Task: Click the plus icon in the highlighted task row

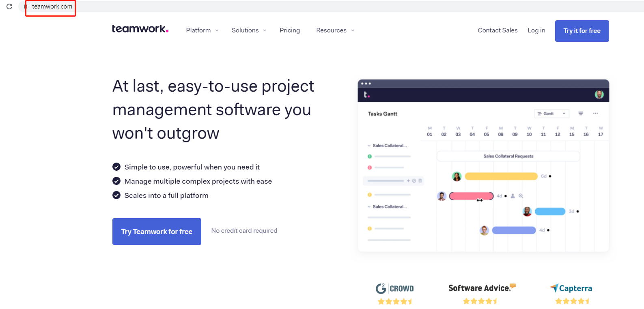Action: (x=408, y=181)
